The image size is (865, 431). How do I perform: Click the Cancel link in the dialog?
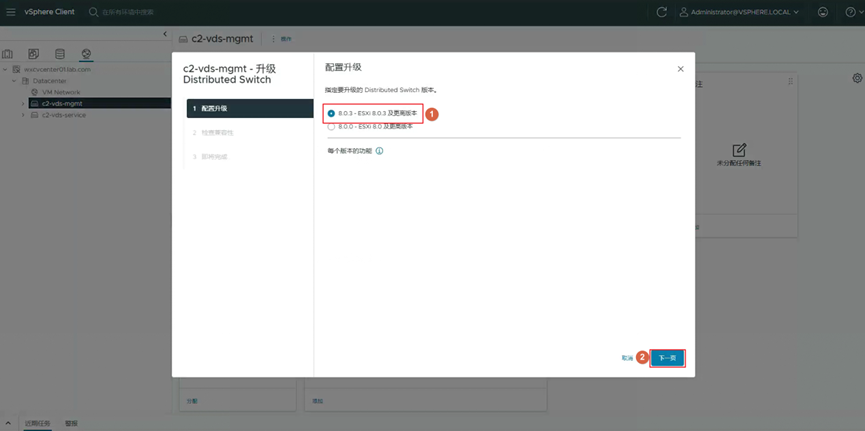627,358
